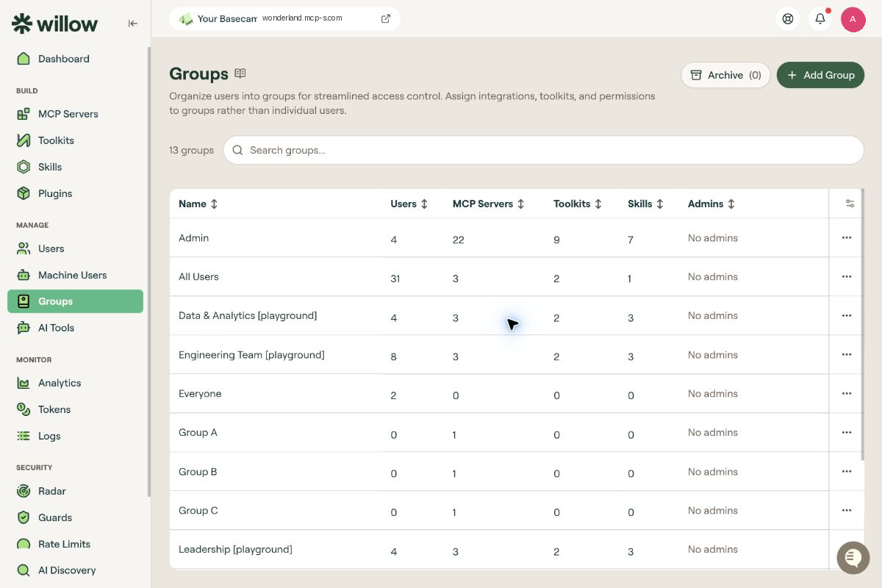Screen dimensions: 882x588
Task: Click the sidebar vertical scrollbar
Action: [149, 272]
